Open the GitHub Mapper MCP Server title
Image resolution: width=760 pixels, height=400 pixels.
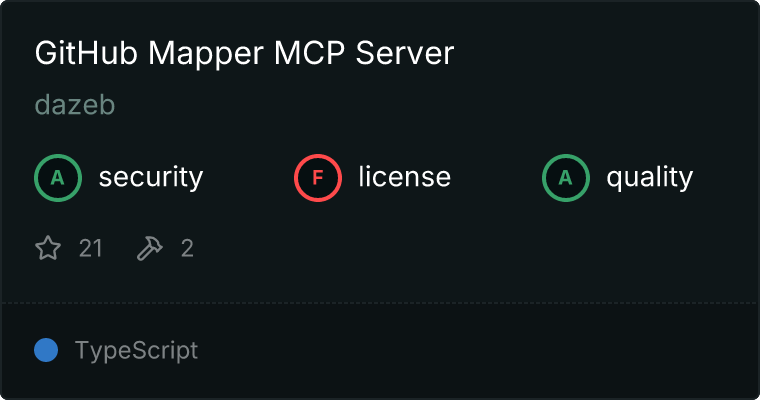point(244,53)
